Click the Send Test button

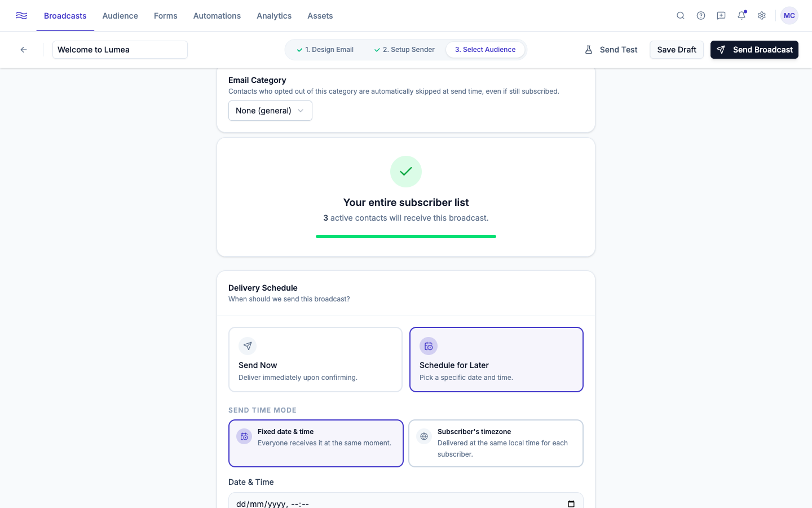click(x=611, y=50)
